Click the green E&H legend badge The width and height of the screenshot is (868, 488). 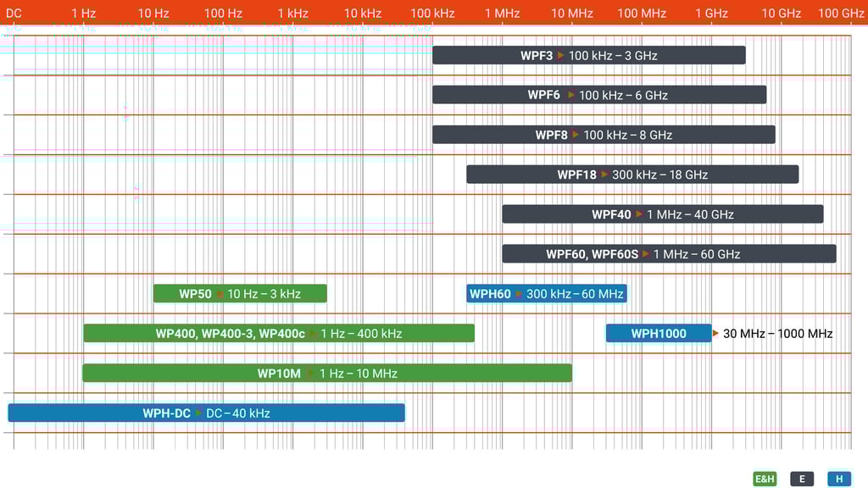point(765,479)
